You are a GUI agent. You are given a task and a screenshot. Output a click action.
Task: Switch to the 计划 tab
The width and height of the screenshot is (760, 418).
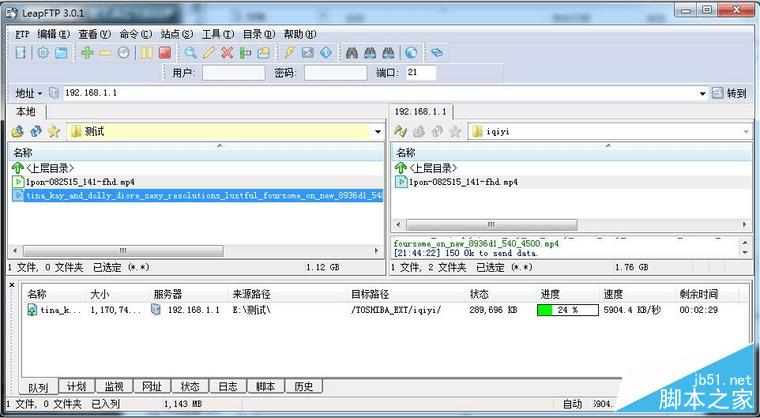coord(76,386)
